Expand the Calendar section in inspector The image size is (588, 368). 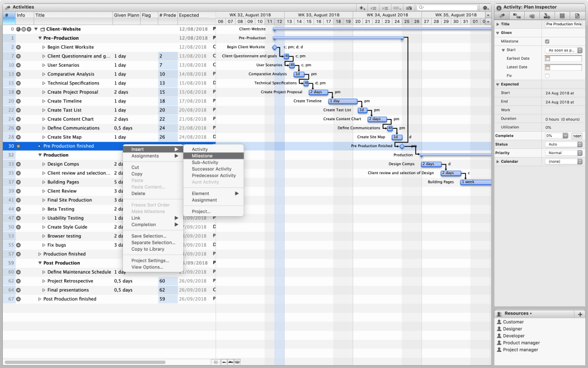click(x=498, y=162)
